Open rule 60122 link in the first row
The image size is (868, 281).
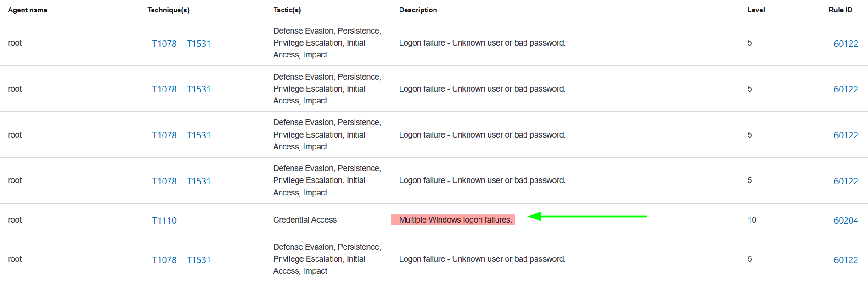coord(845,44)
